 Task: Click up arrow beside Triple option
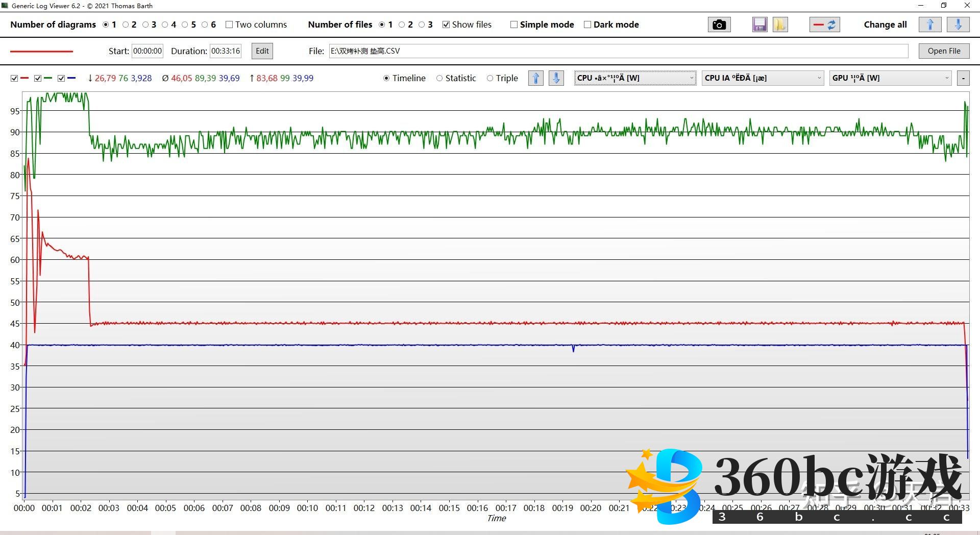point(535,78)
